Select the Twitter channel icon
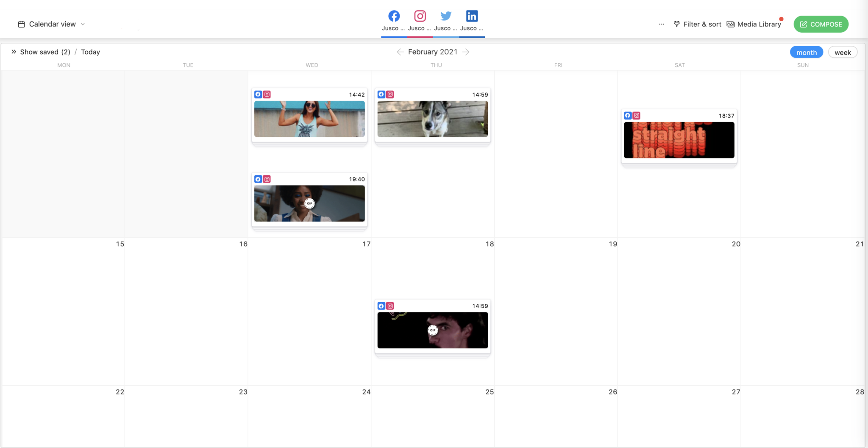The width and height of the screenshot is (868, 448). click(x=446, y=16)
